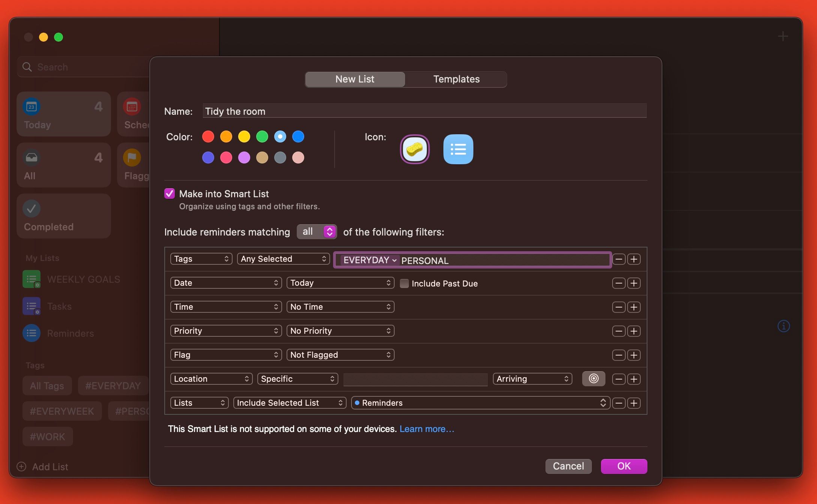
Task: Click the Reminders list icon in sidebar
Action: point(32,333)
